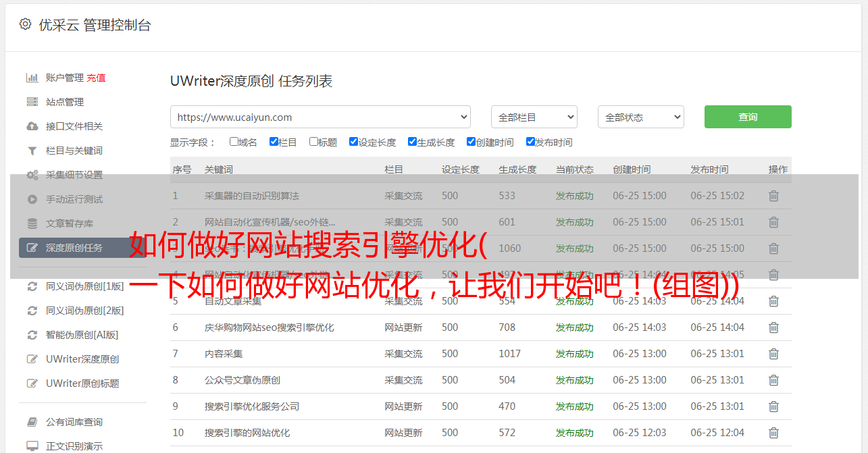Open 公有词库查询 menu item

click(74, 422)
